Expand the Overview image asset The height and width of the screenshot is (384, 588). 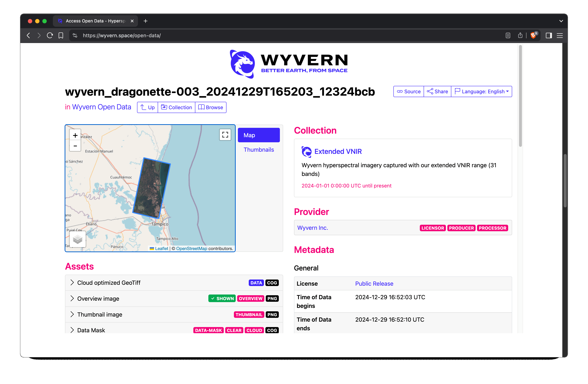point(72,298)
